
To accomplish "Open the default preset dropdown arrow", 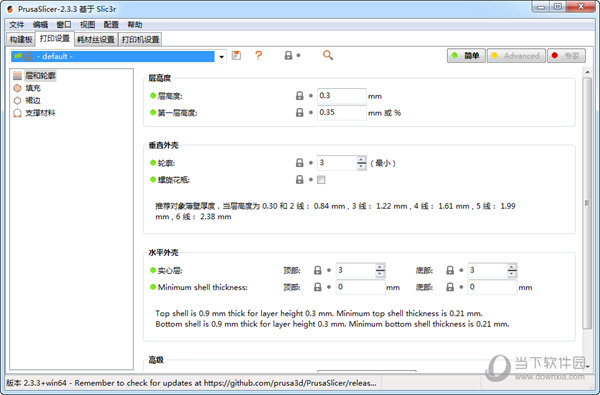I will [222, 57].
